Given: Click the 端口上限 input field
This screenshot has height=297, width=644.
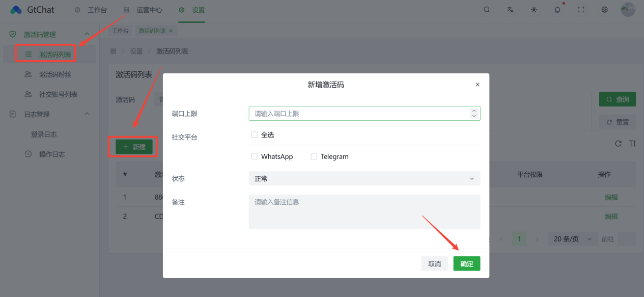Looking at the screenshot, I should (x=359, y=114).
